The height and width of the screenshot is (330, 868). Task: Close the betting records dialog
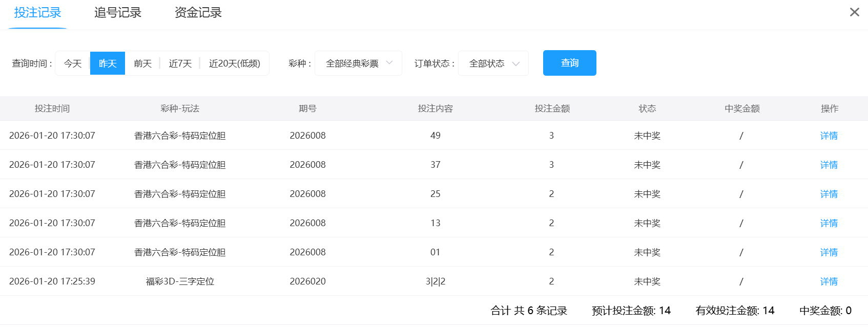[854, 12]
